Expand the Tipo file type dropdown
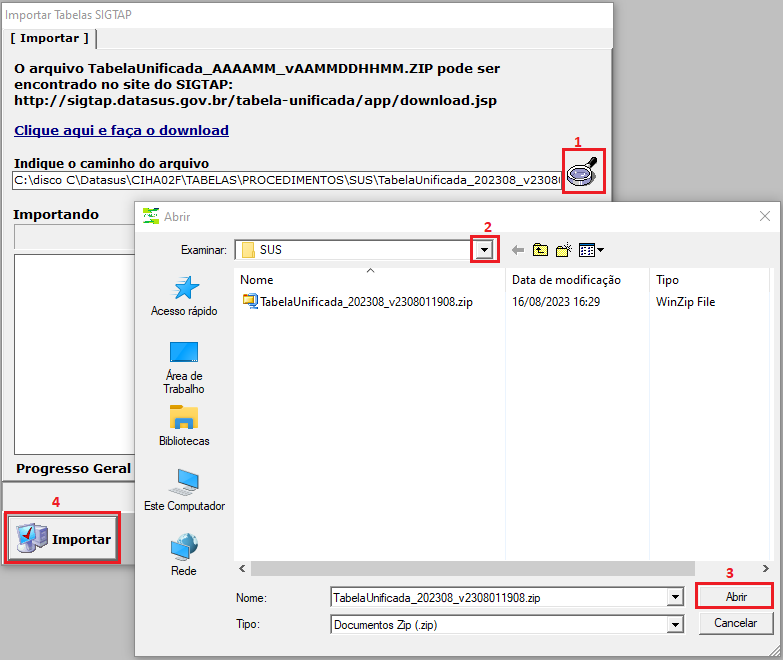 [x=675, y=624]
